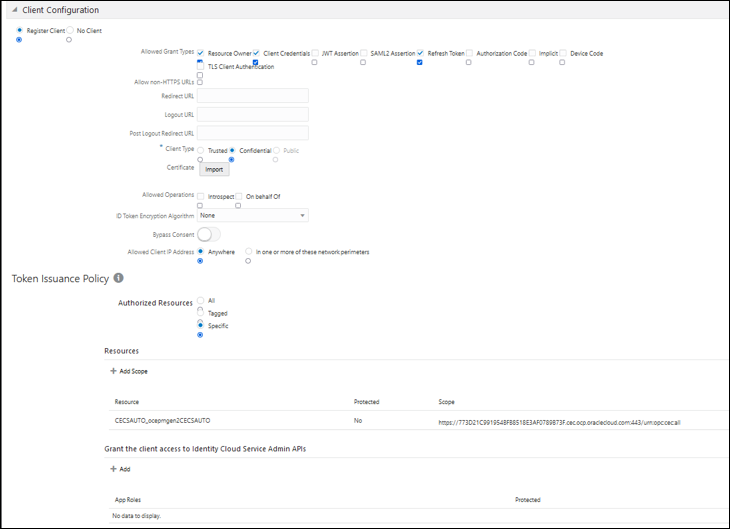Image resolution: width=730 pixels, height=529 pixels.
Task: Click the Add Scope link text
Action: pos(134,372)
